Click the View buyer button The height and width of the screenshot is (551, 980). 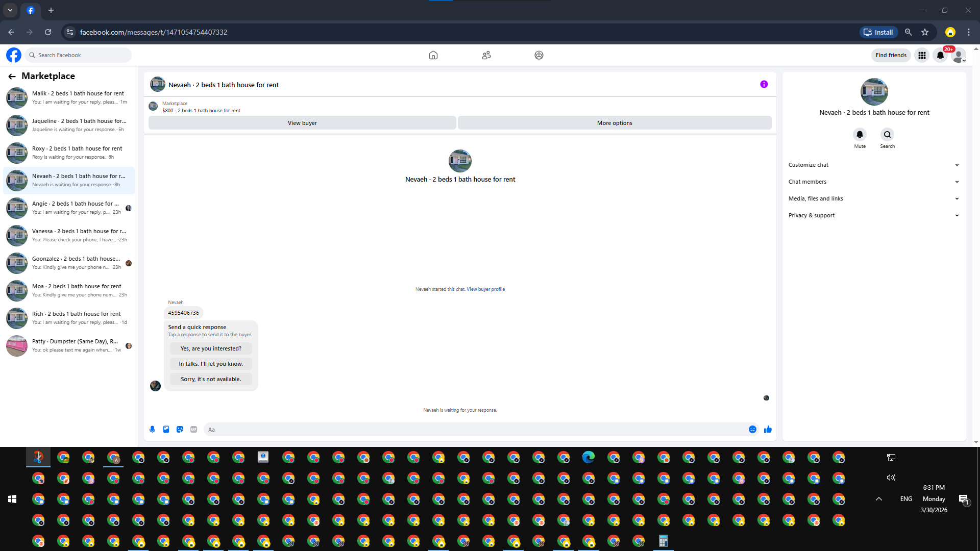click(302, 123)
